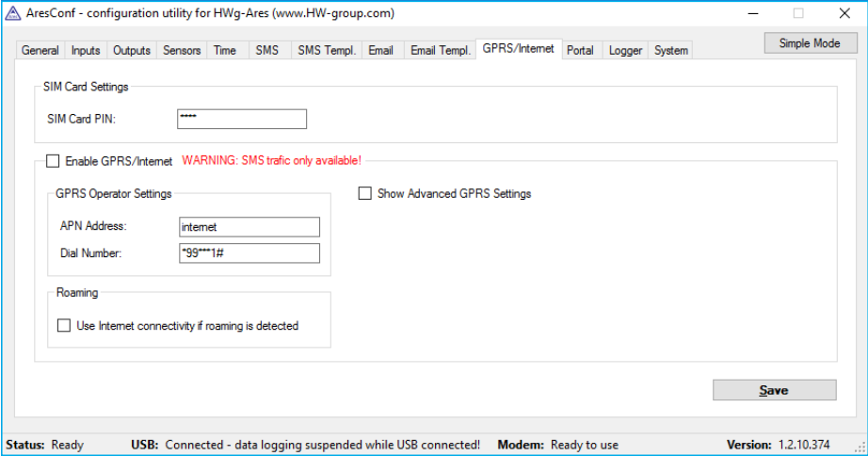Open the SMS tab

(x=267, y=51)
